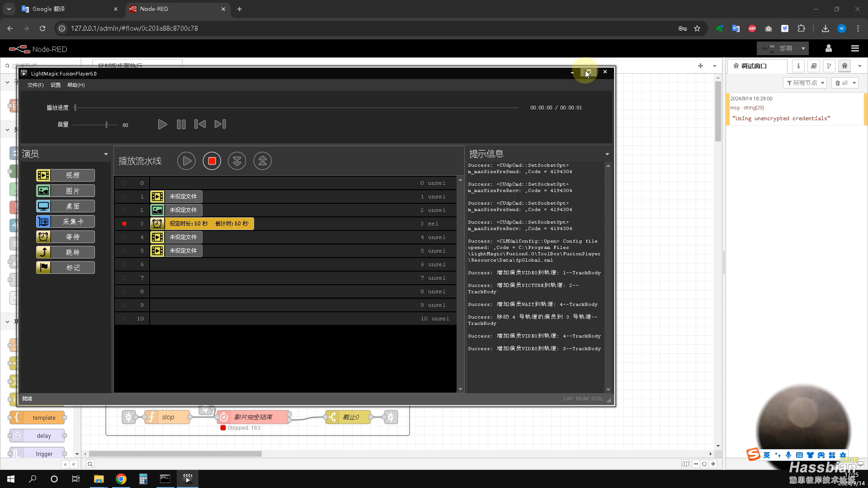Screen dimensions: 868x488
Task: Click the Chrome address bar URL
Action: tap(134, 28)
